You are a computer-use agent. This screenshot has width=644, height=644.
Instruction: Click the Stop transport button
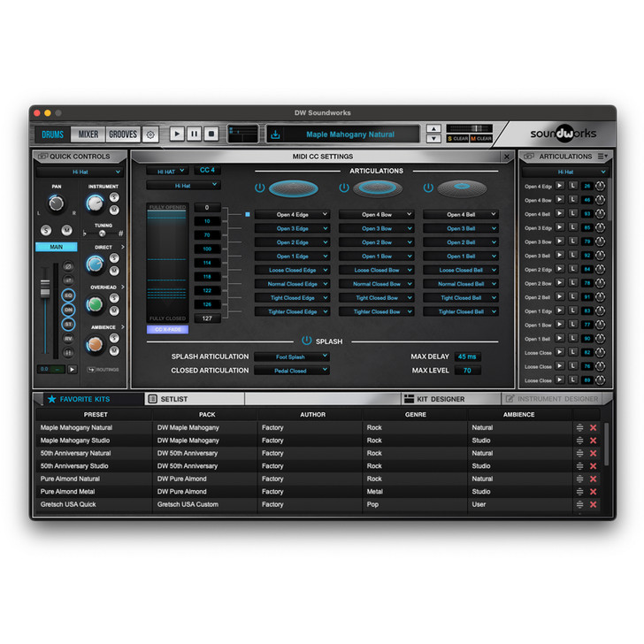(x=211, y=134)
